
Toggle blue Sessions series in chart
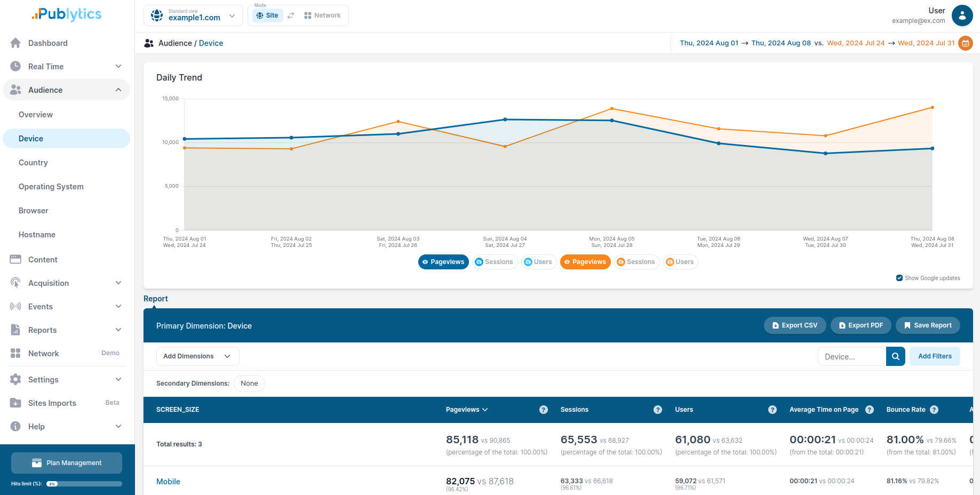495,262
